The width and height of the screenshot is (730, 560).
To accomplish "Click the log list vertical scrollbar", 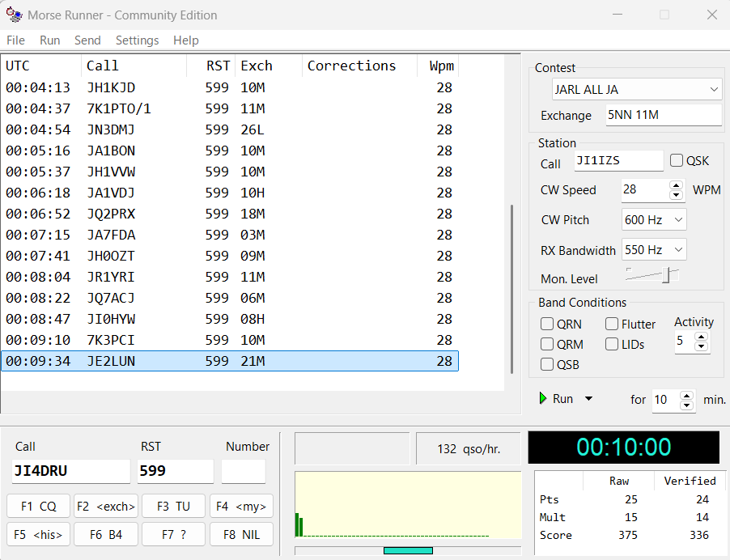I will tap(511, 289).
